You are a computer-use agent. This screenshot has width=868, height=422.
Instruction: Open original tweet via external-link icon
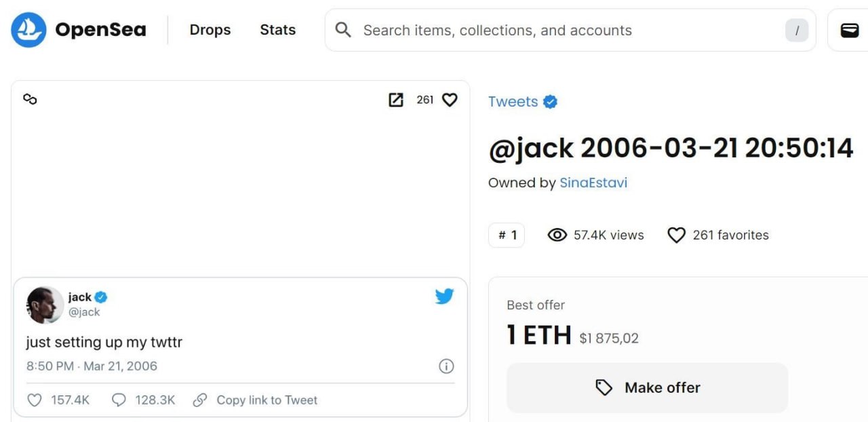[x=396, y=100]
